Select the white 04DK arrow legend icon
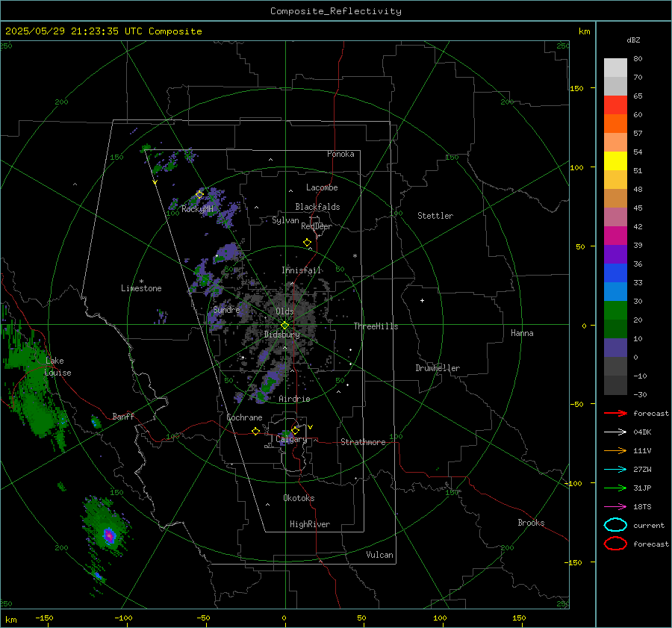This screenshot has width=672, height=628. coord(615,432)
